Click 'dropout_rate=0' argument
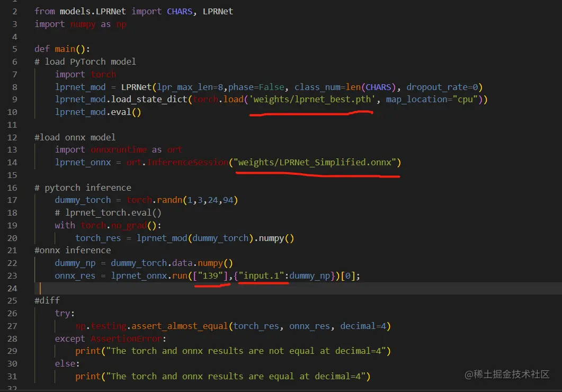Screen dimensions: 562x392 point(442,87)
